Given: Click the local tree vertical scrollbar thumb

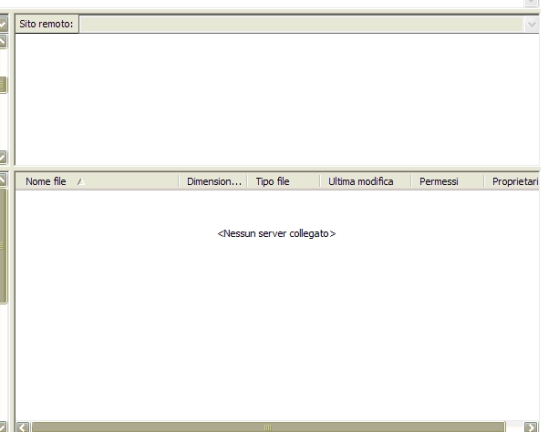Looking at the screenshot, I should (3, 85).
